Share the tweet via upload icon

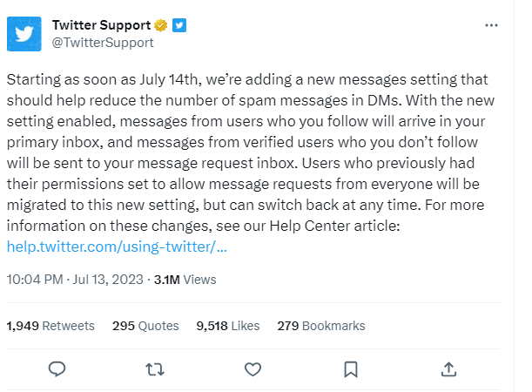click(448, 368)
